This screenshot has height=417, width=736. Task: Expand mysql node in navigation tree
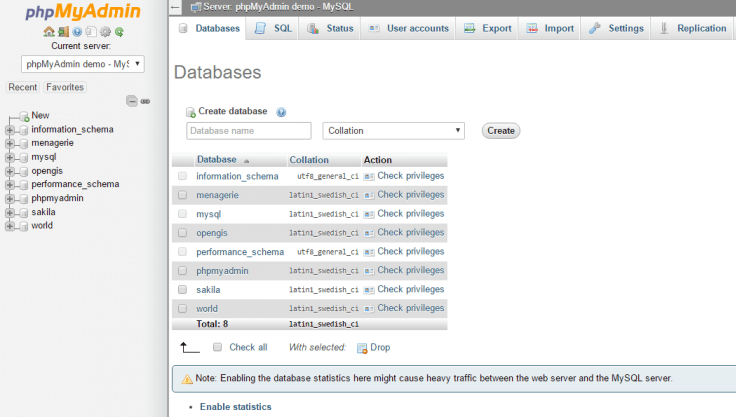pyautogui.click(x=9, y=157)
